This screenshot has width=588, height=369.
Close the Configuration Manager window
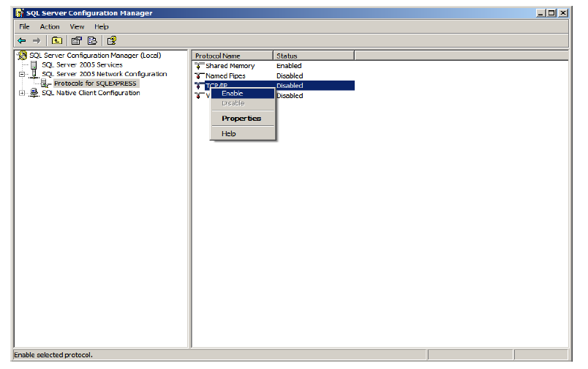[x=563, y=13]
